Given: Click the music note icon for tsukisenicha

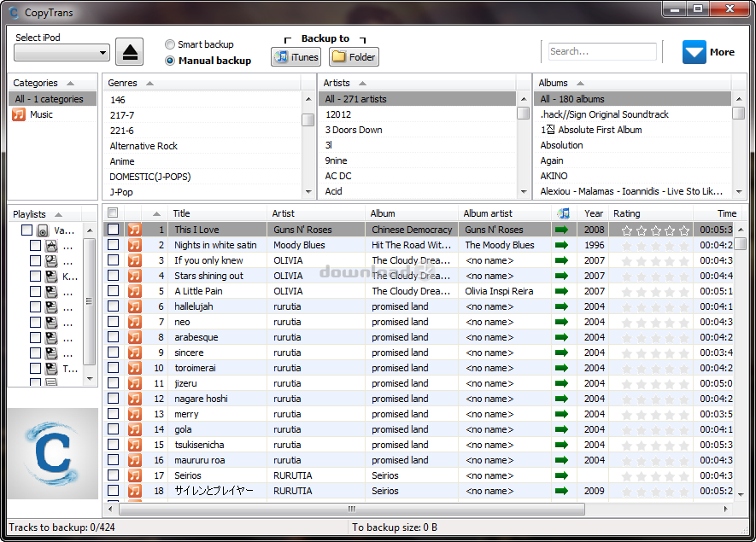Looking at the screenshot, I should click(x=134, y=445).
